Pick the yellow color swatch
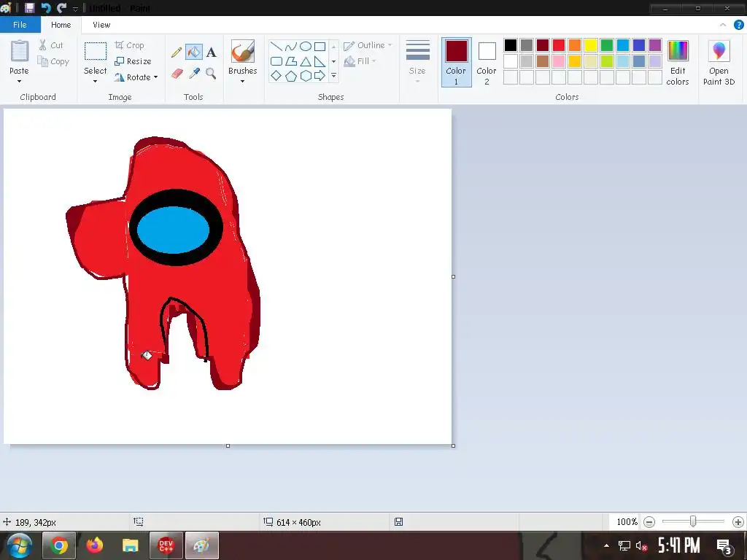This screenshot has height=560, width=747. tap(591, 45)
